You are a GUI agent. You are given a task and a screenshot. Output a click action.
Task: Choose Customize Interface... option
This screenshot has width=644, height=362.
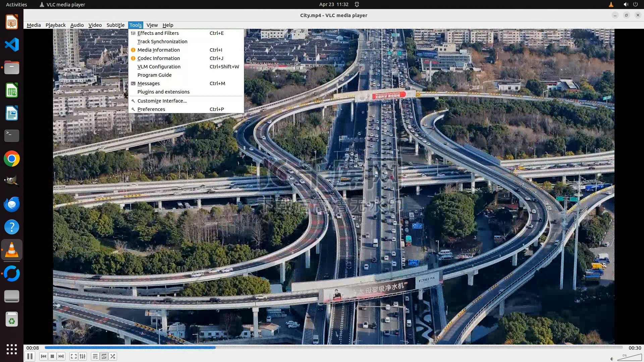click(162, 101)
